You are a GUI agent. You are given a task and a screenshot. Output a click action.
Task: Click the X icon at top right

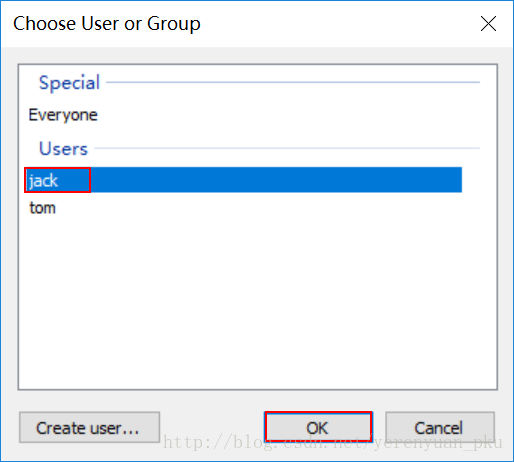click(x=488, y=24)
